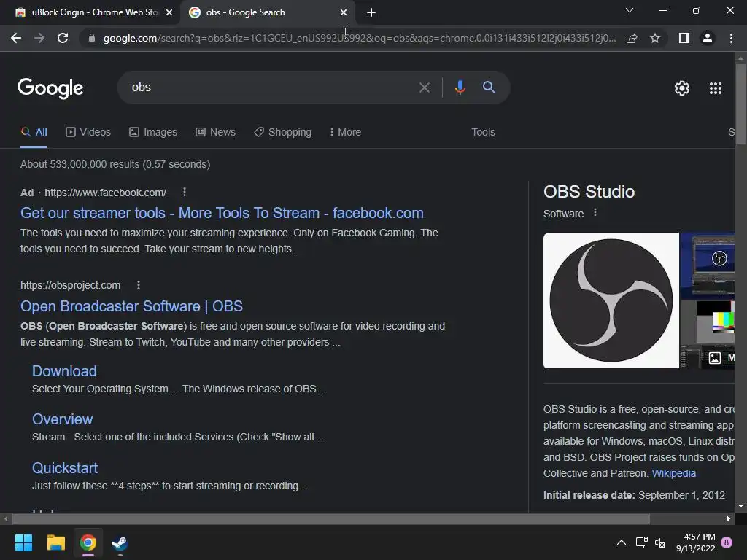Share this page from address bar
Image resolution: width=747 pixels, height=560 pixels.
[x=632, y=38]
